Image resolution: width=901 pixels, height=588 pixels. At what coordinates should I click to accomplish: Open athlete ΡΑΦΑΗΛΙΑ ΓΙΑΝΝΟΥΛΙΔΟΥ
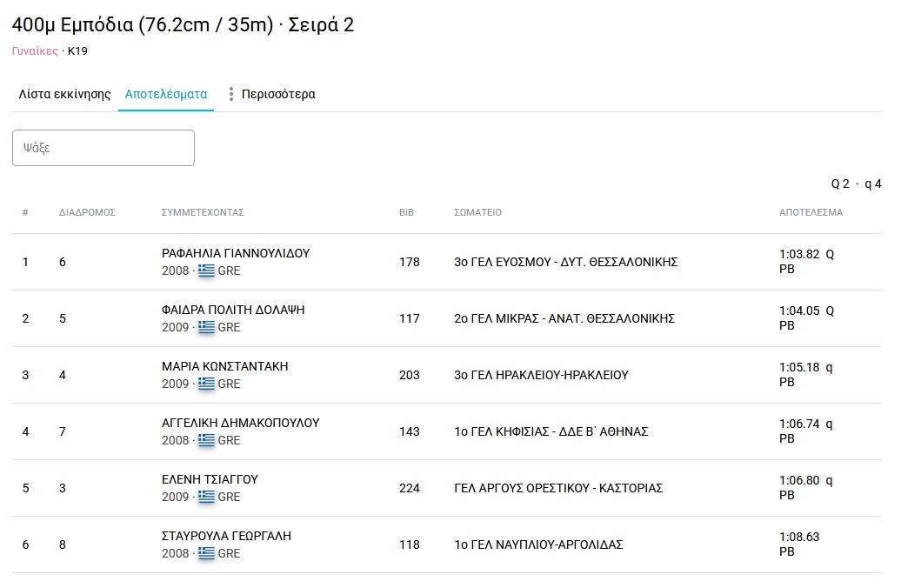(236, 253)
